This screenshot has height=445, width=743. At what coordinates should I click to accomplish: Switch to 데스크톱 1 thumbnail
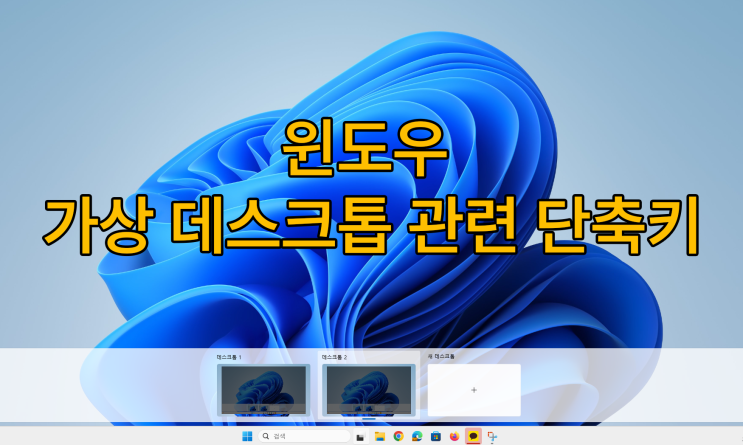(x=263, y=391)
